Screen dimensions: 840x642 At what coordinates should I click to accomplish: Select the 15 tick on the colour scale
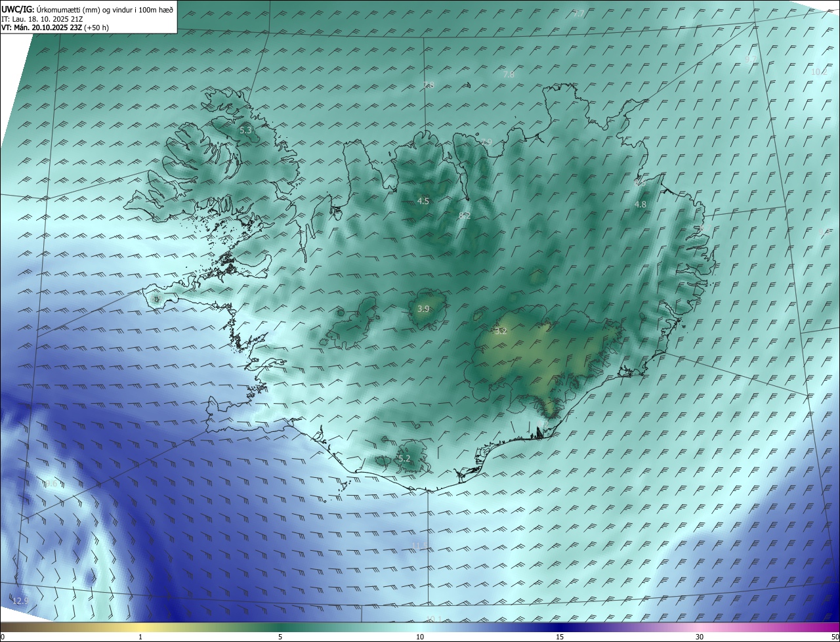point(560,637)
